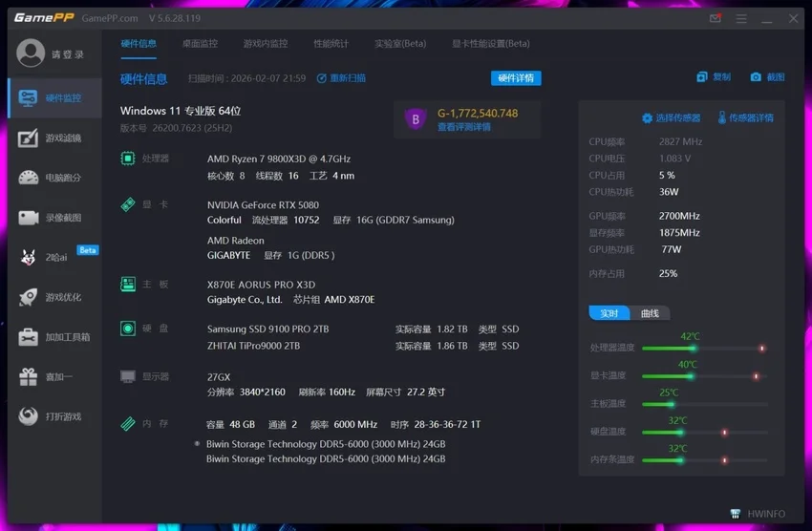Switch to the 实验室(Beta) tab
Viewport: 812px width, 531px height.
400,44
